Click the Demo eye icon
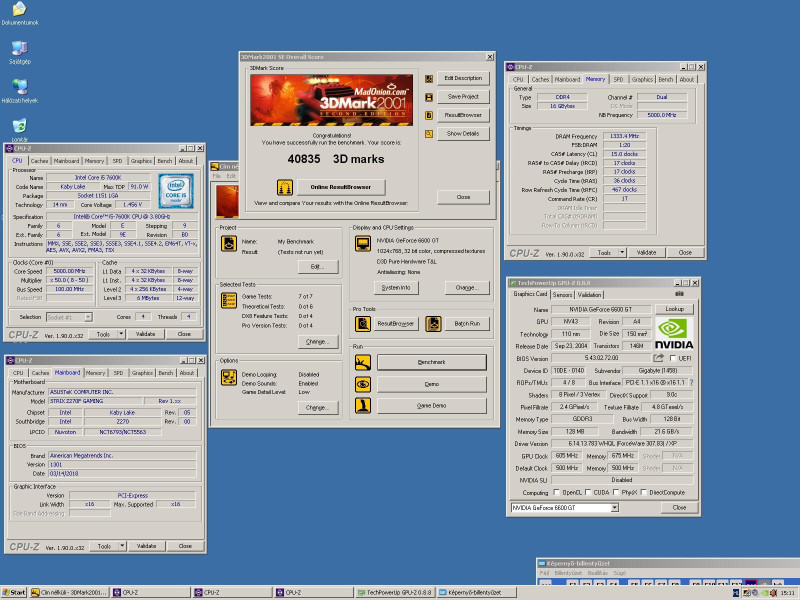Screen dimensions: 800x600 pos(361,384)
